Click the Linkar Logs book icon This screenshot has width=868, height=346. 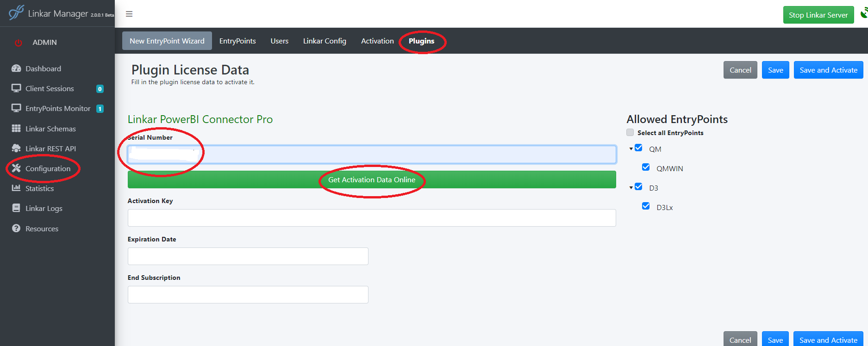pos(16,208)
